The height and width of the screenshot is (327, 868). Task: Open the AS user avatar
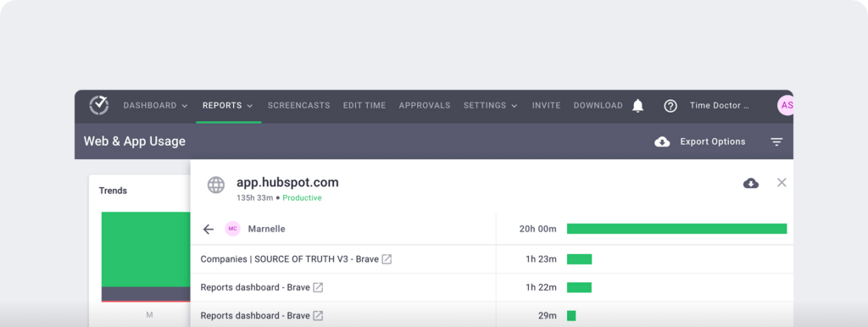786,106
